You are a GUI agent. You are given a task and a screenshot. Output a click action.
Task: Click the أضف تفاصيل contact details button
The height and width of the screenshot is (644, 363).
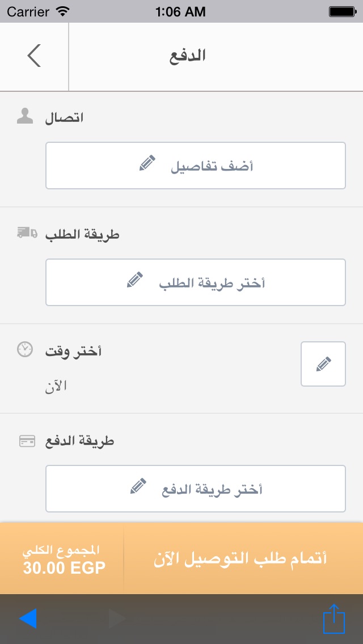point(196,166)
